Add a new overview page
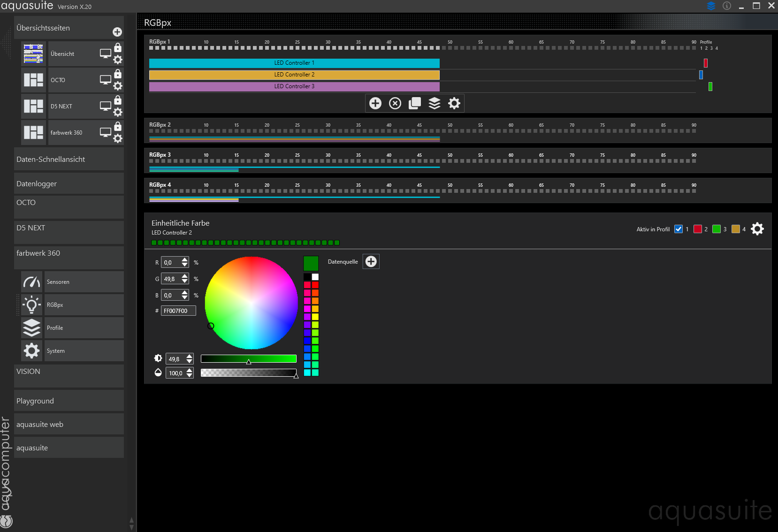The width and height of the screenshot is (778, 532). pos(117,32)
